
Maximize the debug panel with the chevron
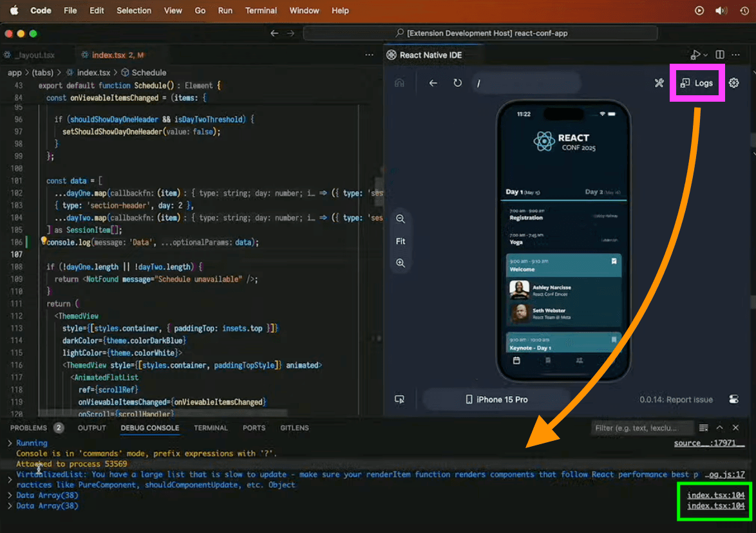[x=720, y=427]
